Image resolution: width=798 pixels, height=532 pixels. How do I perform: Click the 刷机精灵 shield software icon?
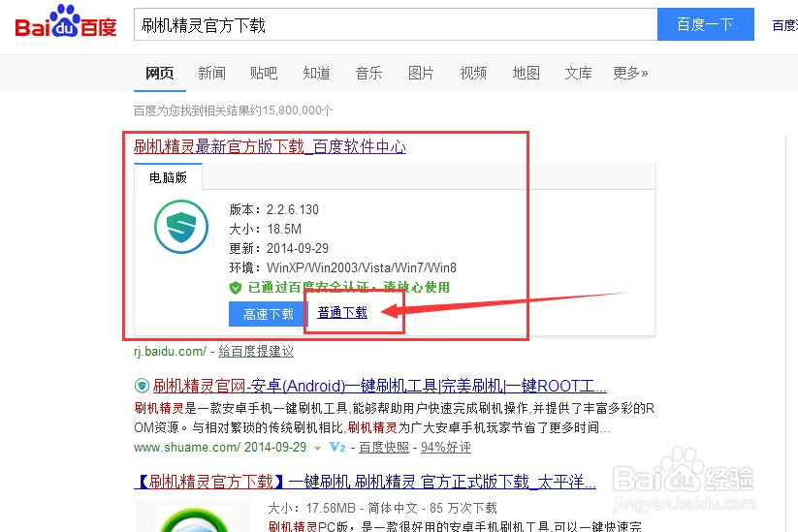(x=181, y=227)
